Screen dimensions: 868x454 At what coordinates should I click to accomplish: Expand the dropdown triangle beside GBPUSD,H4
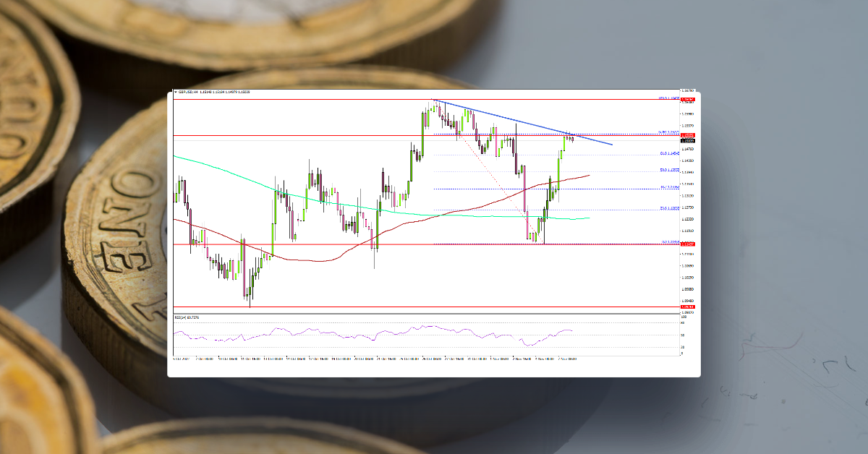click(176, 92)
